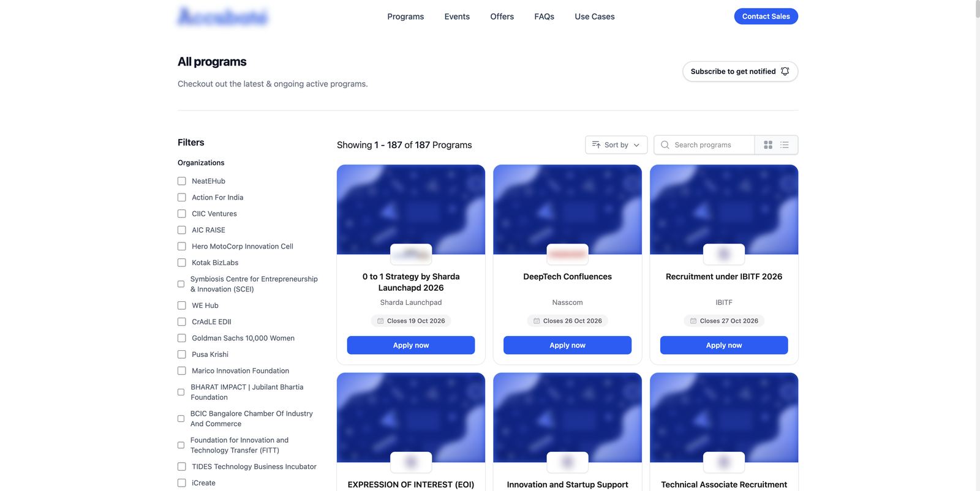
Task: Check the NeatEHub organization filter
Action: point(182,181)
